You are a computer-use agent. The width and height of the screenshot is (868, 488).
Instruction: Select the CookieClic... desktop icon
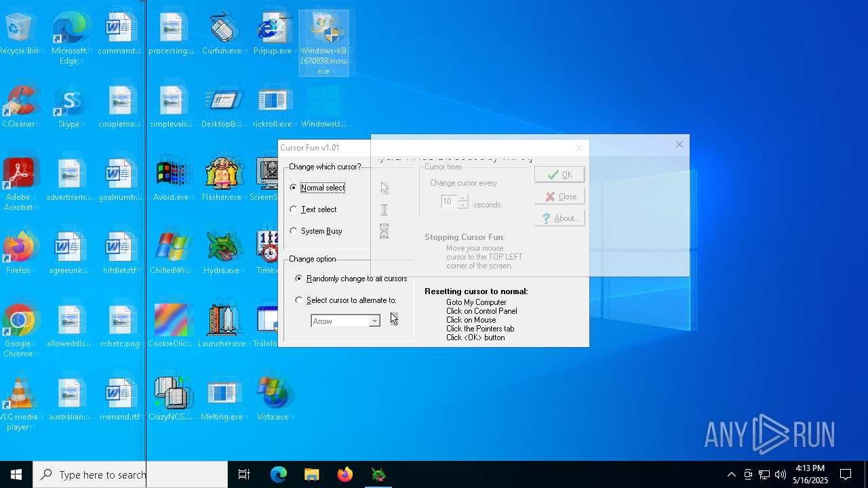pyautogui.click(x=171, y=327)
